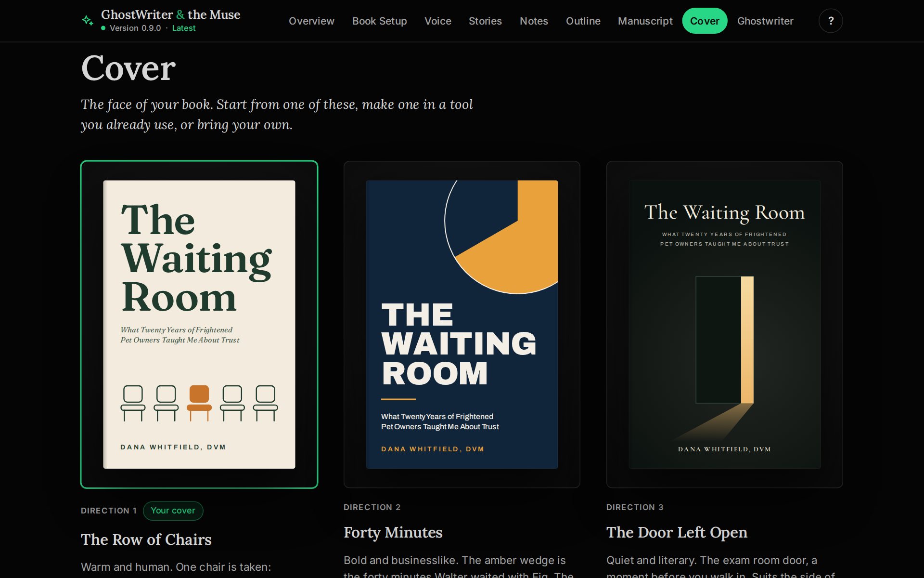
Task: Select the Notes tab
Action: point(534,21)
